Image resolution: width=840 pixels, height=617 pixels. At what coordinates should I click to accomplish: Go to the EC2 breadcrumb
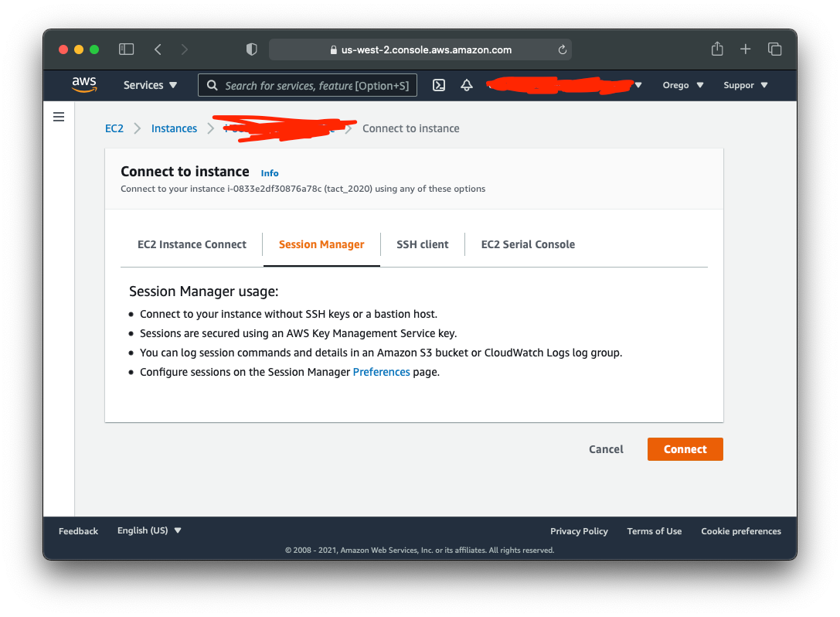point(114,128)
